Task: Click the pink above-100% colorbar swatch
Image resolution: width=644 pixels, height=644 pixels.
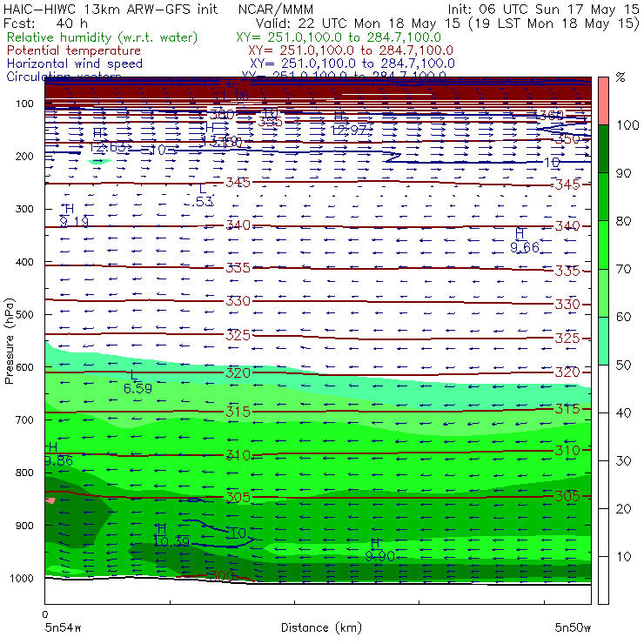Action: [x=603, y=101]
